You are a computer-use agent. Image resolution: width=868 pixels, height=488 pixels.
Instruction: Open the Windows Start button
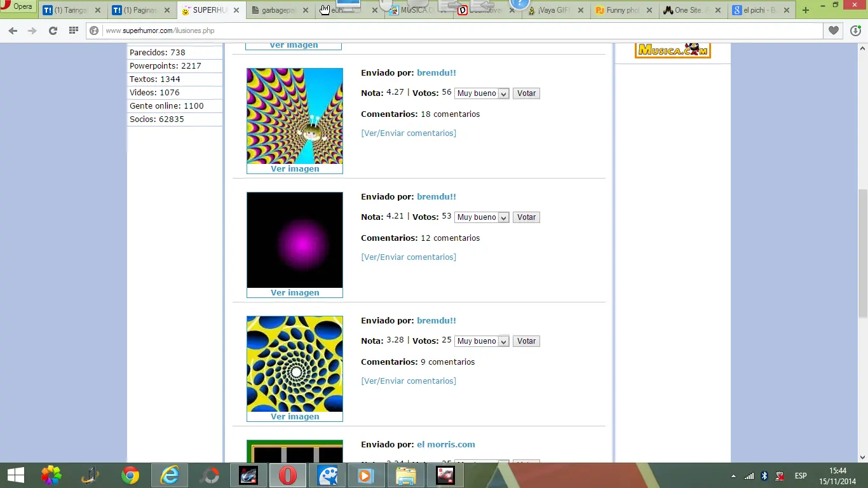point(16,475)
